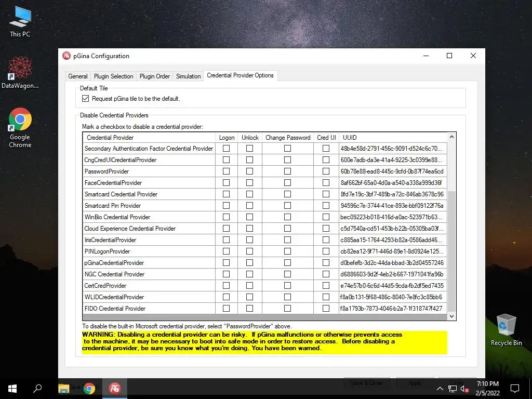Open File Explorer from the taskbar
The height and width of the screenshot is (399, 532).
[64, 389]
